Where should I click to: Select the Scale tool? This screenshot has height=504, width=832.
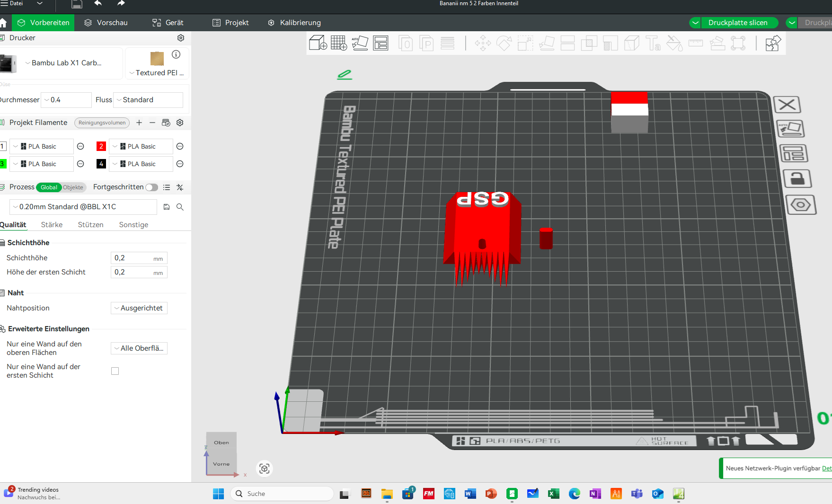click(x=525, y=43)
